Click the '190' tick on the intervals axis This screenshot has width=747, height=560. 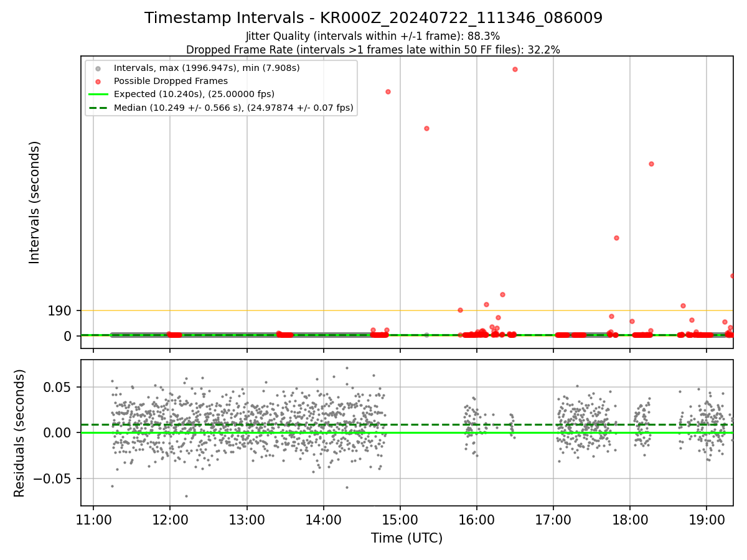[x=60, y=310]
